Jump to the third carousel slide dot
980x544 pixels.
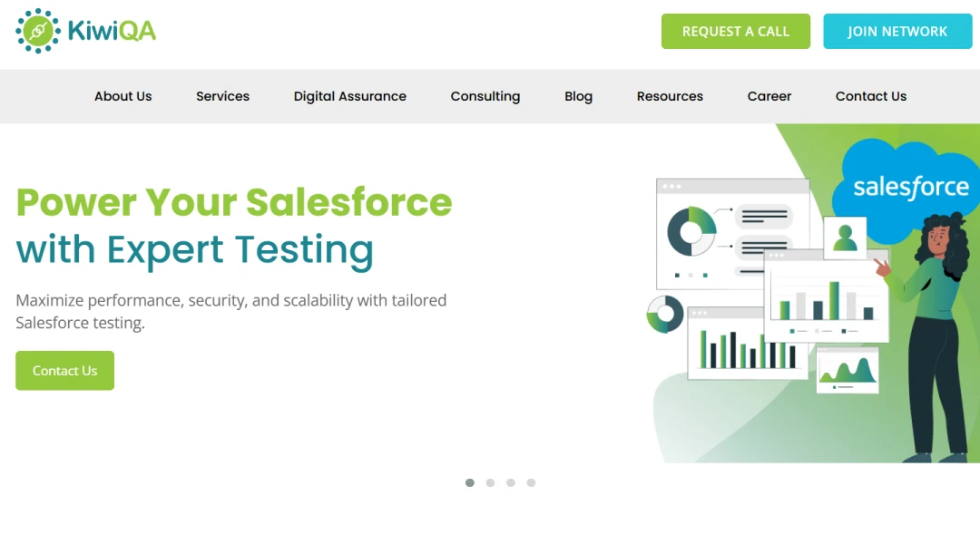coord(511,483)
